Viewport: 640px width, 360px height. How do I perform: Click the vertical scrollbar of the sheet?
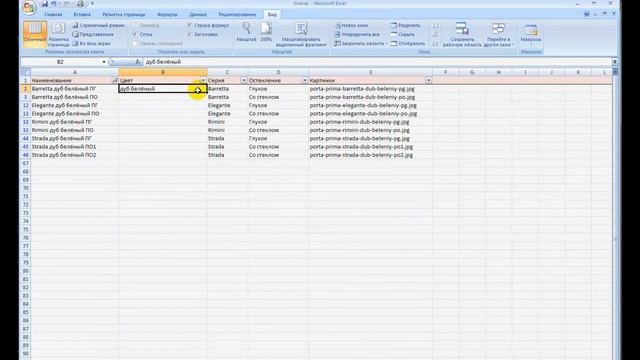pos(615,216)
